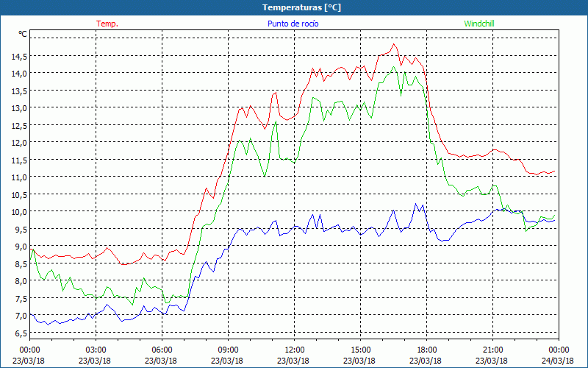The image size is (588, 368).
Task: Click the 21:00 time axis label
Action: coord(492,350)
